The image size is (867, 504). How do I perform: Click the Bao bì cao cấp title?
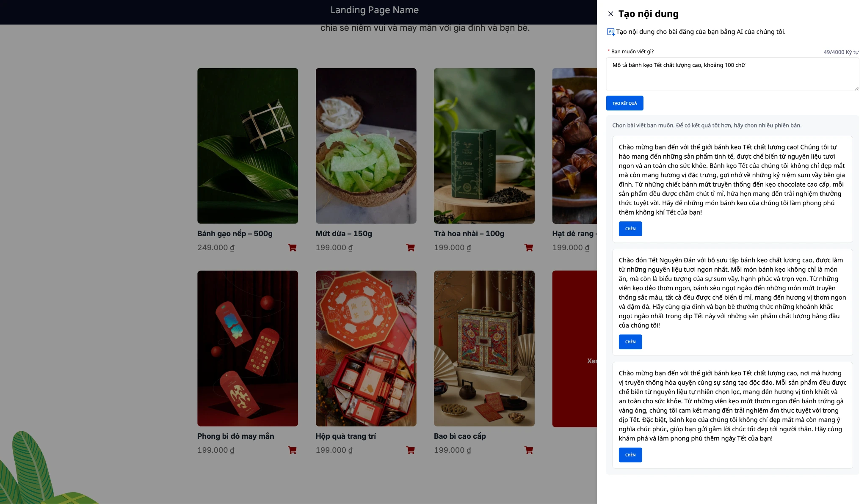click(460, 436)
